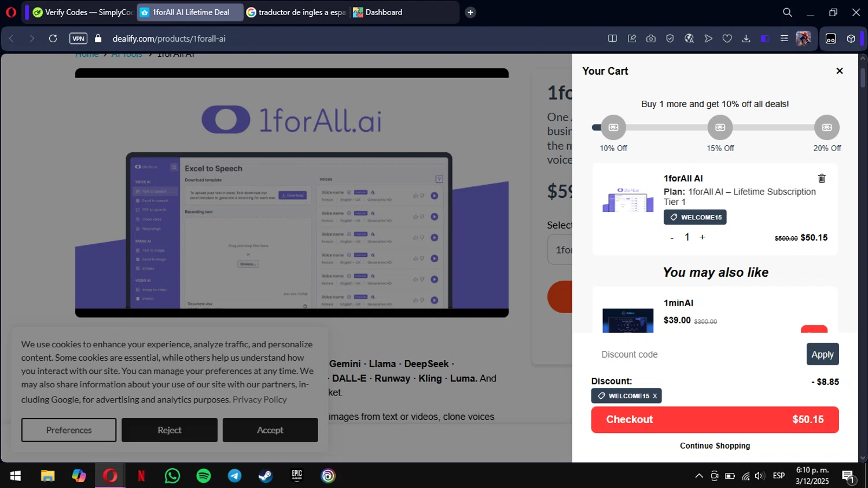Open the notification center icon
The height and width of the screenshot is (488, 868).
(x=848, y=476)
